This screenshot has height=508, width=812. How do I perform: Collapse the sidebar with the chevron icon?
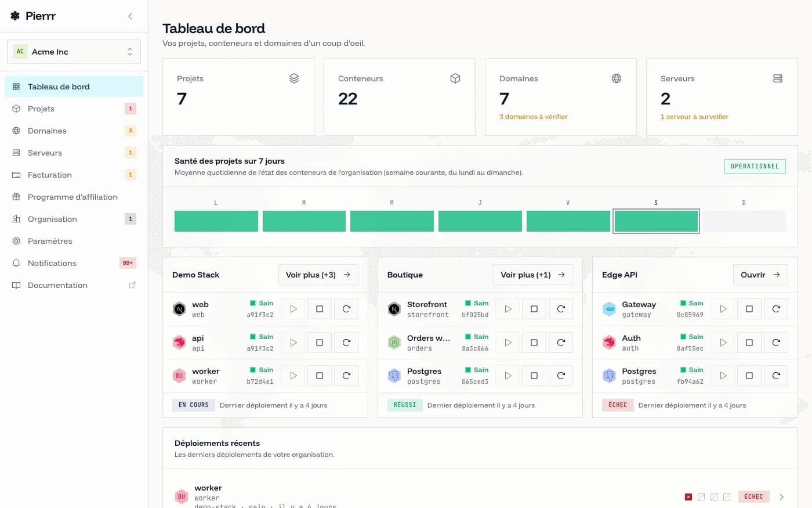pos(130,16)
